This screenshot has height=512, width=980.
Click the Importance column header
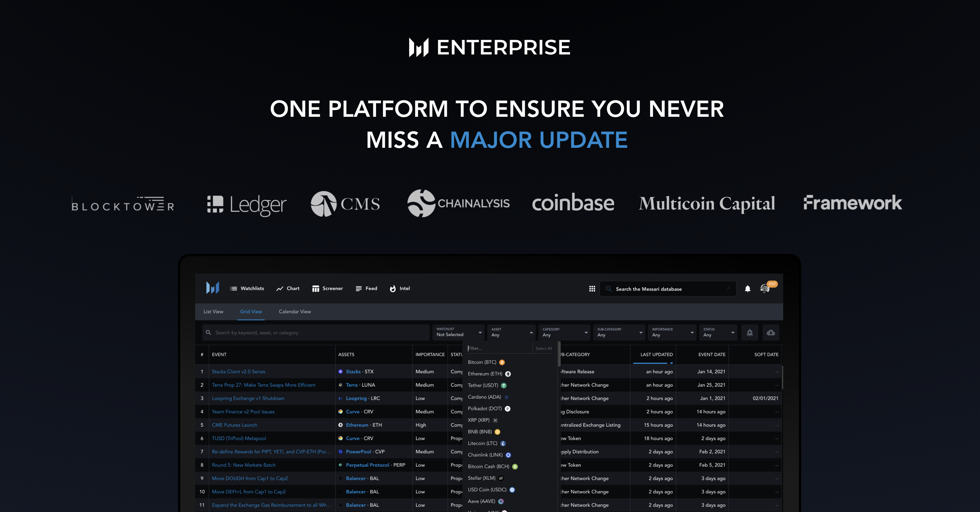point(430,354)
